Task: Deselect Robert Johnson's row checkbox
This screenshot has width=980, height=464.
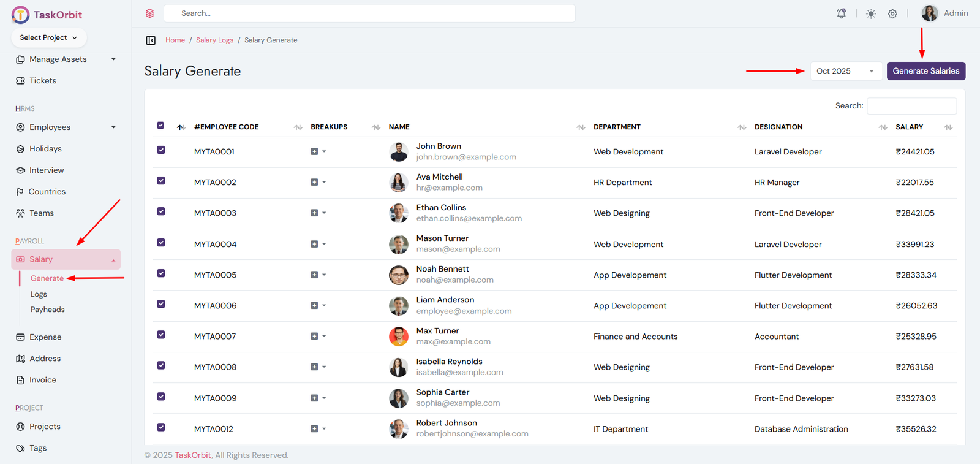Action: click(x=161, y=427)
